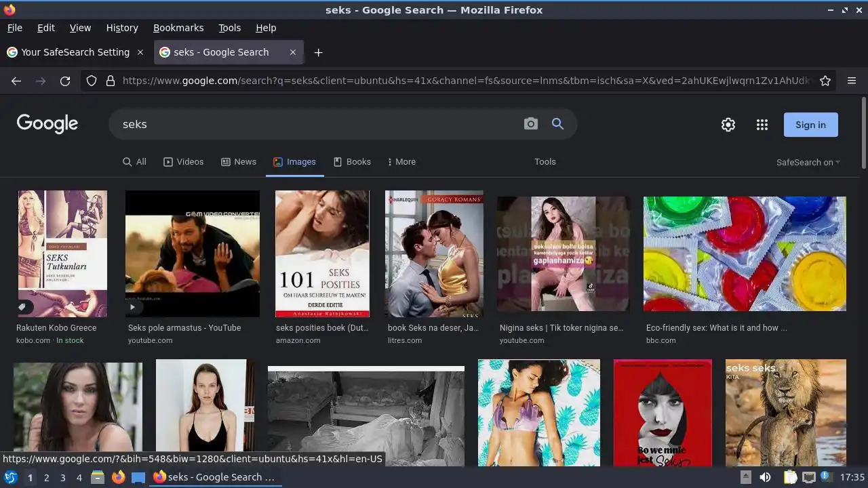The width and height of the screenshot is (868, 488).
Task: Switch to the News results tab
Action: click(239, 162)
